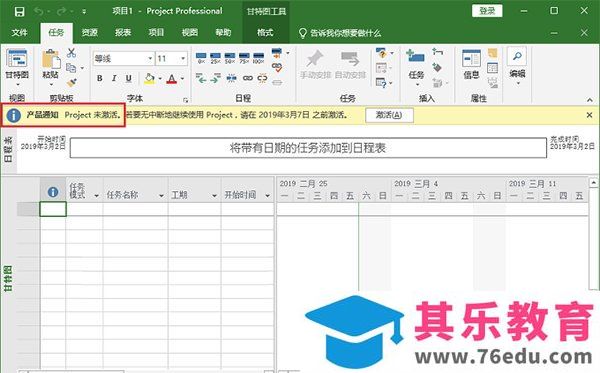Switch to the Project (项目) tab
This screenshot has width=600, height=373.
tap(156, 33)
